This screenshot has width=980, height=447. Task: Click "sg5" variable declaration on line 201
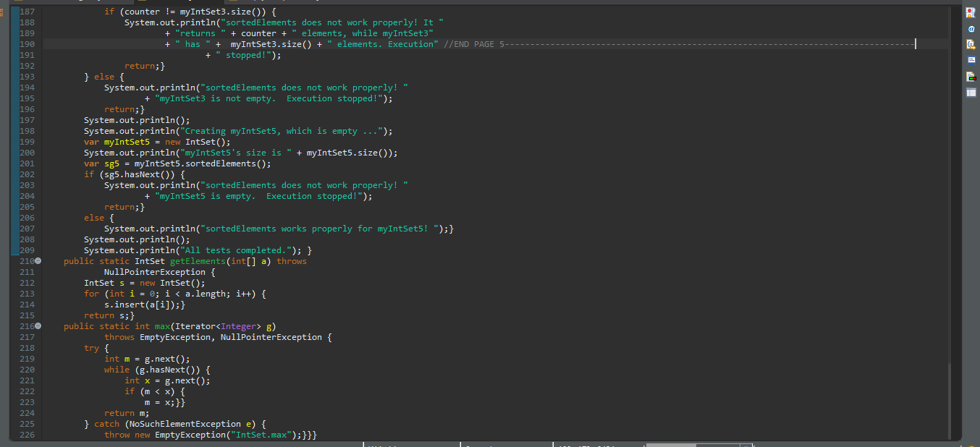(111, 163)
